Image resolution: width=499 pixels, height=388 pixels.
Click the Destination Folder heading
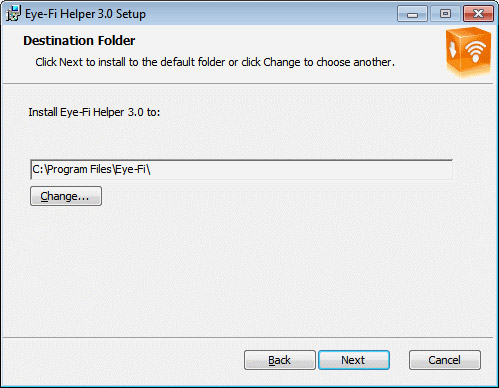(79, 41)
